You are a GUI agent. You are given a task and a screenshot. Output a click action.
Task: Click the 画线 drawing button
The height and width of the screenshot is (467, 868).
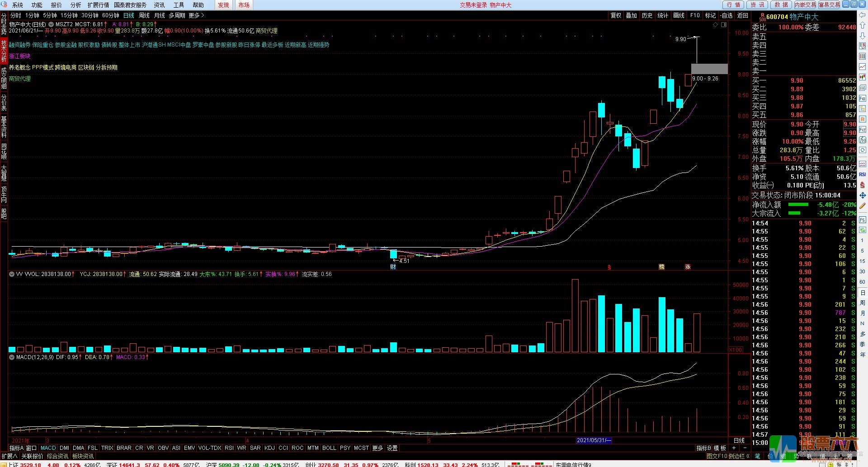tap(679, 15)
